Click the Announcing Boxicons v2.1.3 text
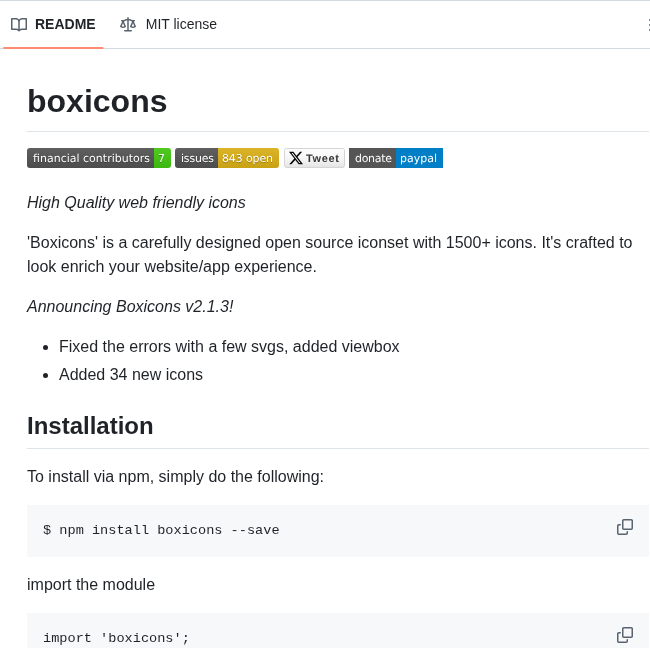The image size is (650, 648). (130, 306)
